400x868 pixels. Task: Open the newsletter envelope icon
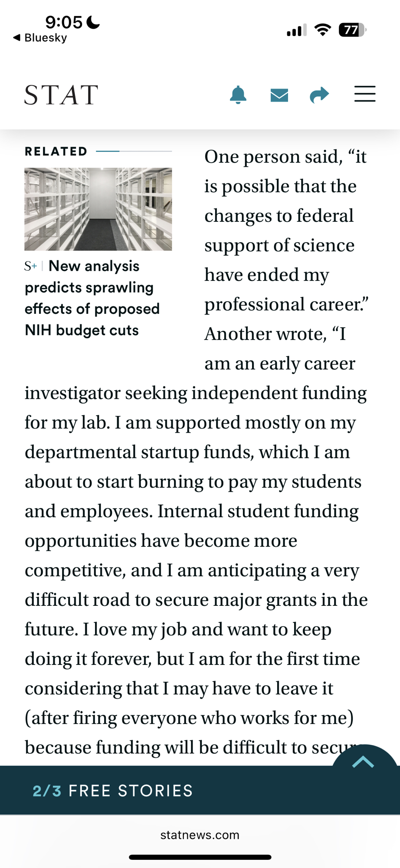279,95
